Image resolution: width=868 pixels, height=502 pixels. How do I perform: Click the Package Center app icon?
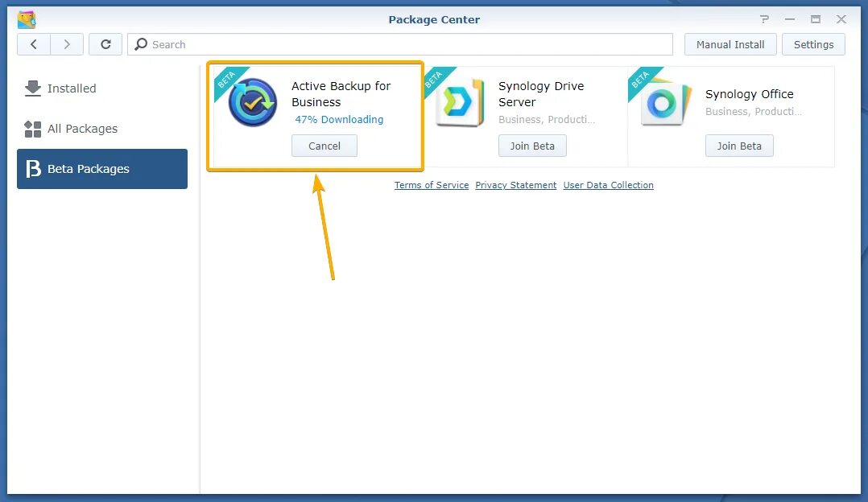(x=26, y=19)
